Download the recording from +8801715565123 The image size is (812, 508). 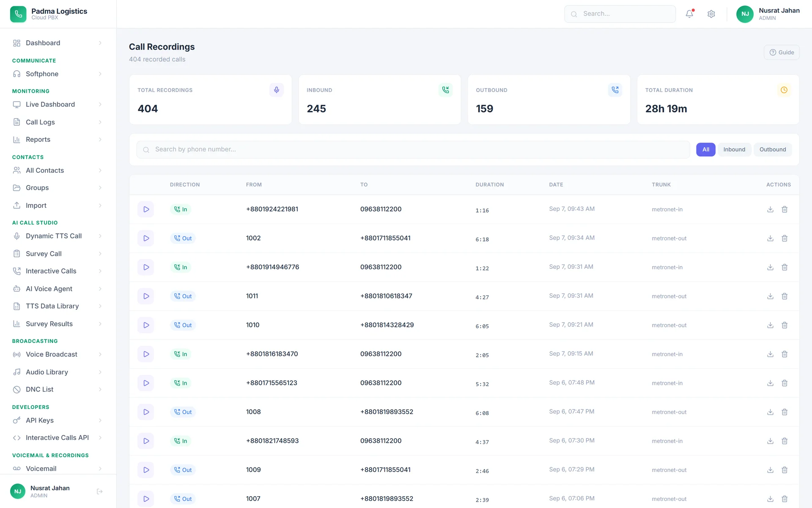(770, 383)
